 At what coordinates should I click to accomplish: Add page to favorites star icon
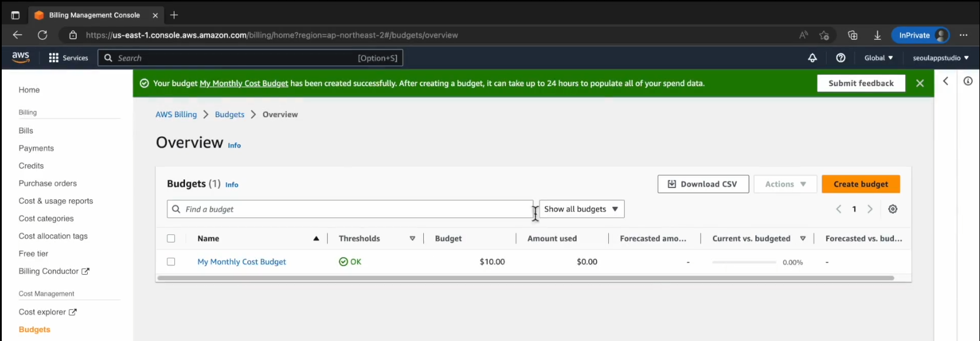pyautogui.click(x=824, y=35)
